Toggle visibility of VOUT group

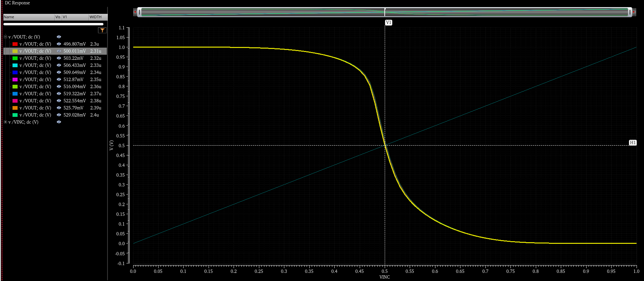[59, 37]
